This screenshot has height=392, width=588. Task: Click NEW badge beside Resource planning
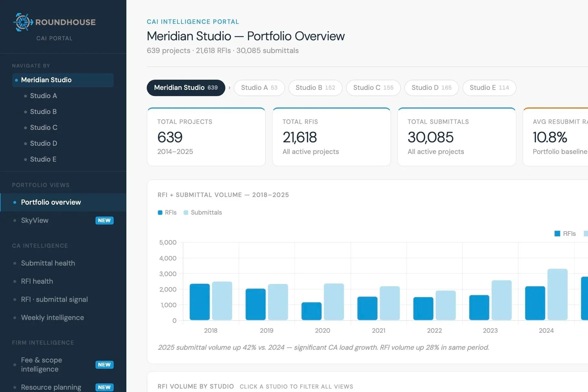[x=104, y=387]
